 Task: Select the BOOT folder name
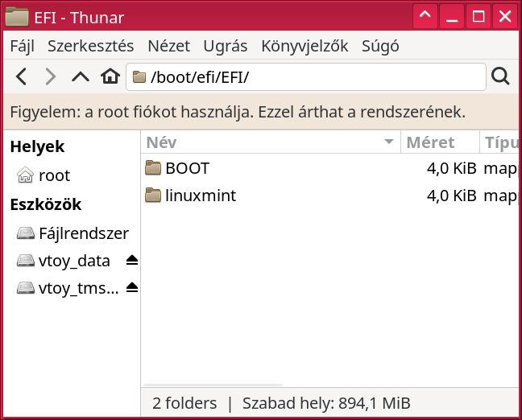pyautogui.click(x=188, y=168)
